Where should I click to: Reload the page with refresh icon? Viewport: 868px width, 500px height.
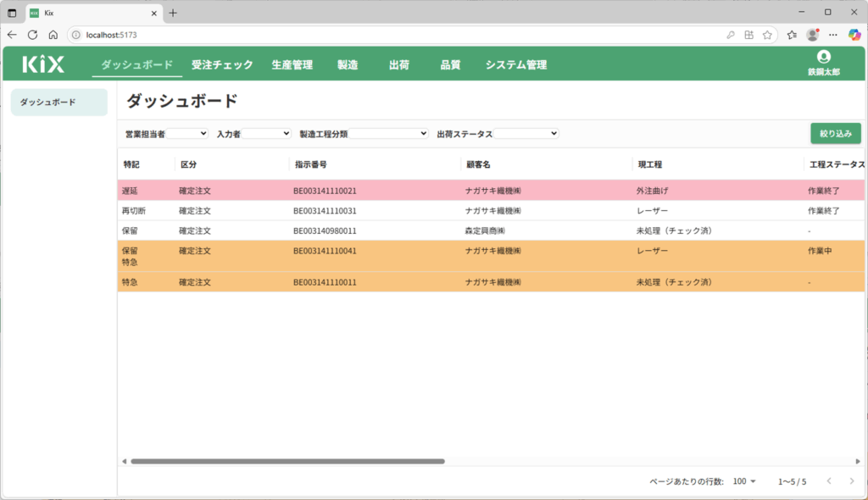(x=33, y=35)
